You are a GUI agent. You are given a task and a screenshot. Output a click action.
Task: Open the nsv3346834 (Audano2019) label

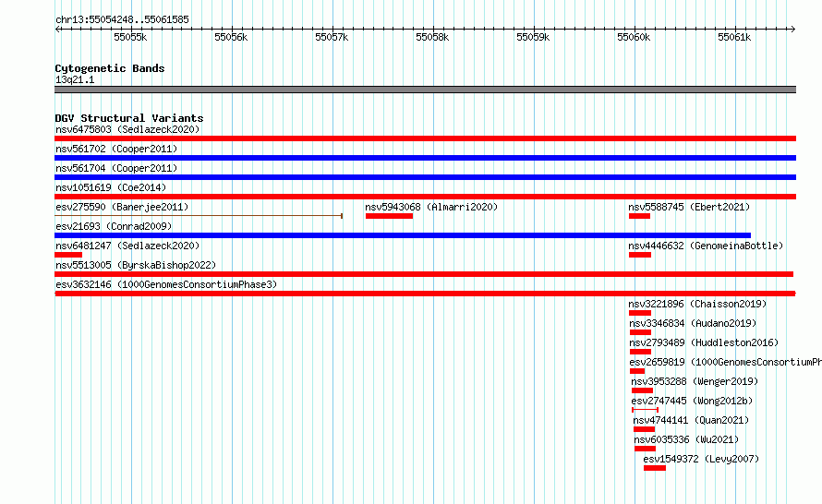[x=693, y=323]
